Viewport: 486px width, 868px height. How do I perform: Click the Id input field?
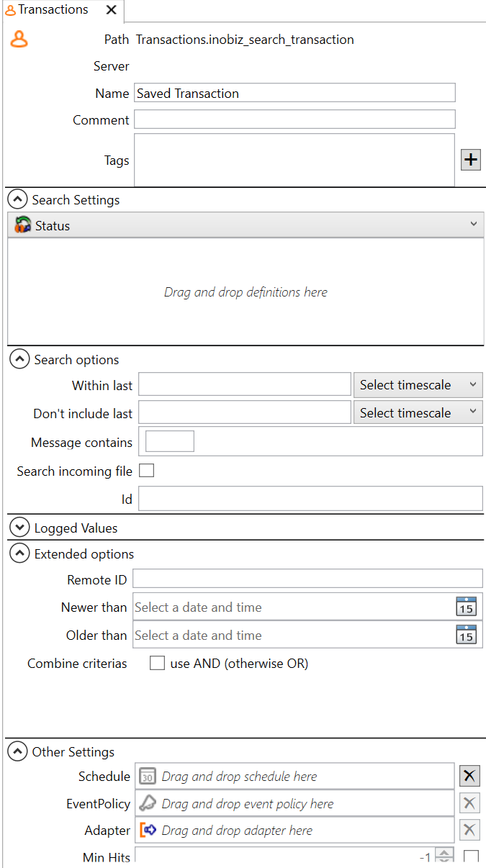point(310,499)
